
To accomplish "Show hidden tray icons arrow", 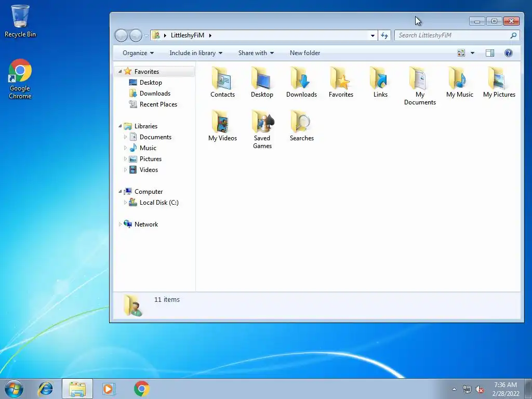I will click(x=454, y=390).
